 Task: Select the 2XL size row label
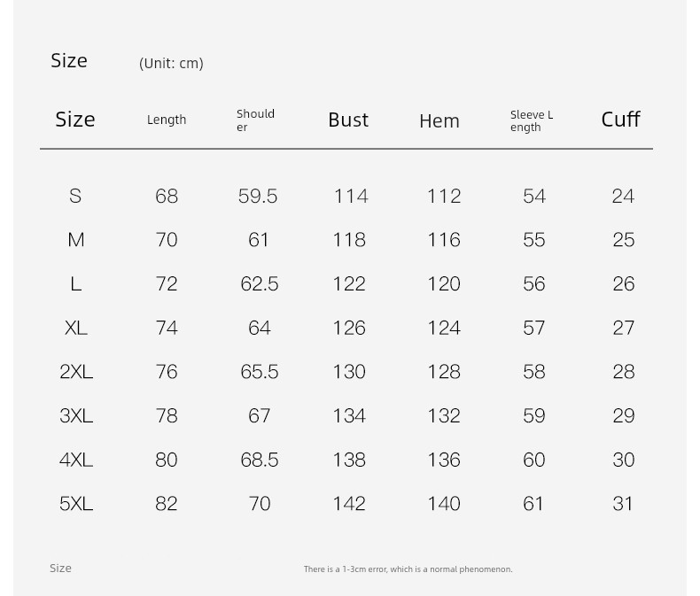pos(76,372)
